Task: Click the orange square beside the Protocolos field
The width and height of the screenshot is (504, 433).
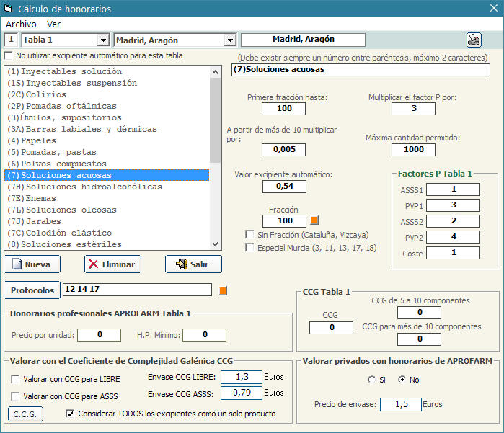Action: (x=223, y=290)
